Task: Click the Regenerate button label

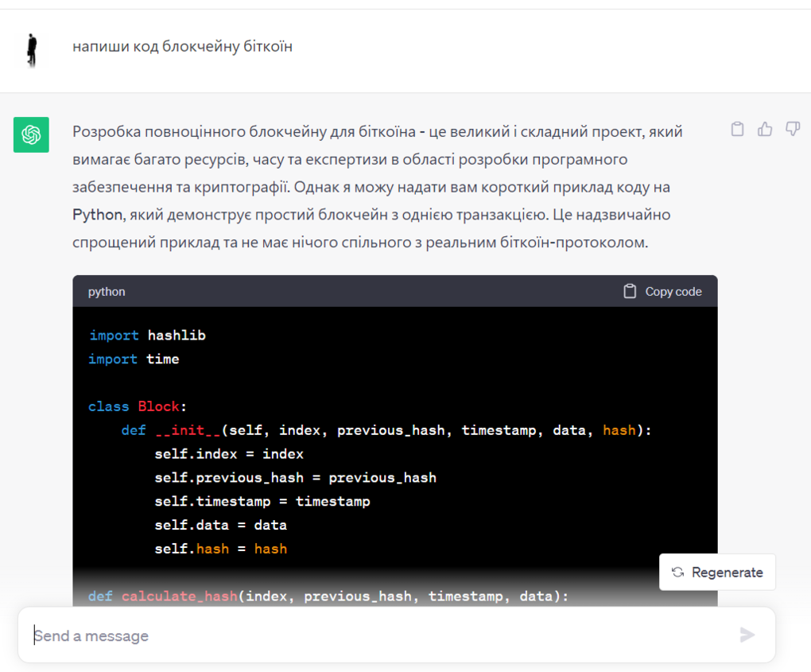Action: coord(727,573)
